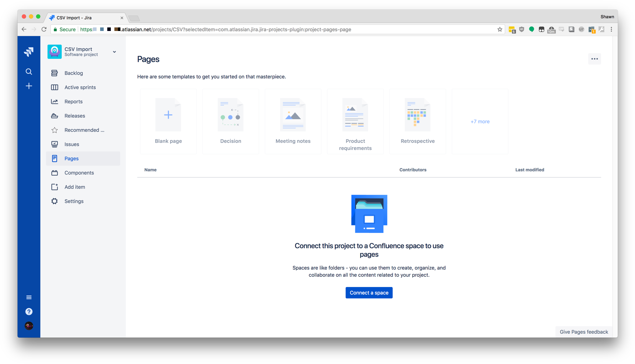Reload the page with refresh icon
Image resolution: width=635 pixels, height=364 pixels.
[x=44, y=30]
